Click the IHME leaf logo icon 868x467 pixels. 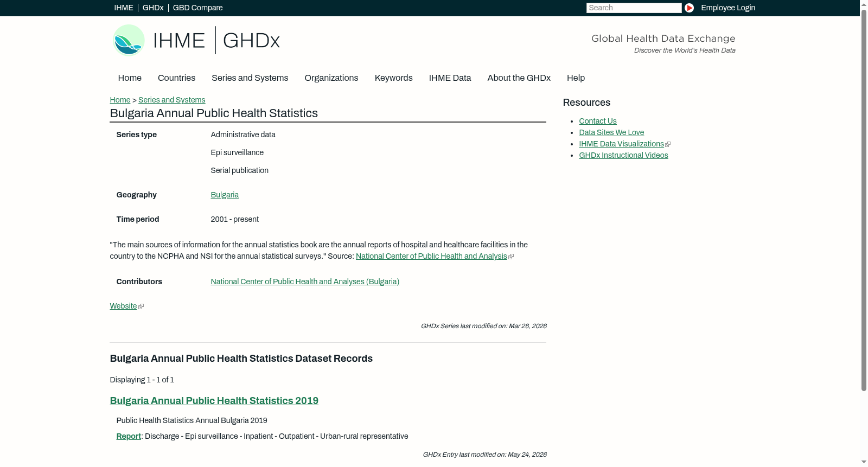point(129,40)
